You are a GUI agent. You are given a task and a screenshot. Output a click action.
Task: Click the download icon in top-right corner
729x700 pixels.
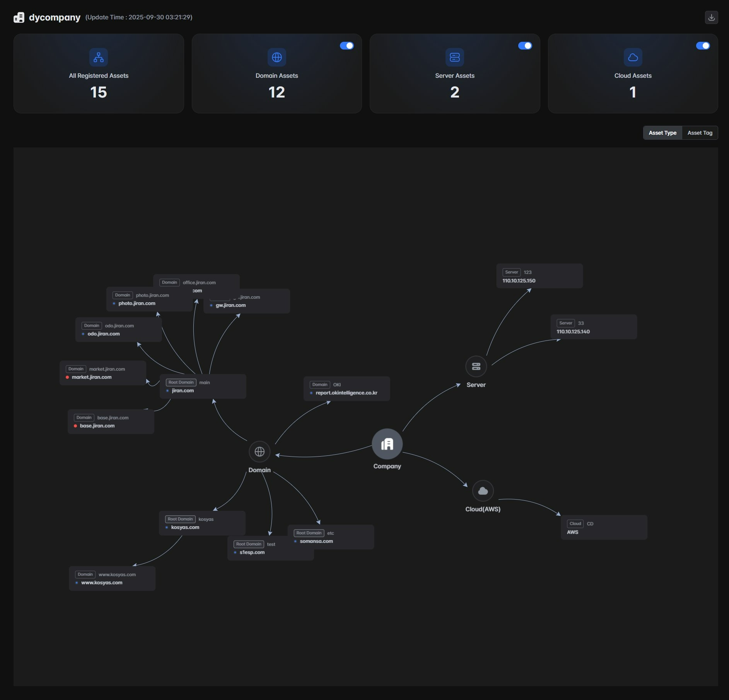click(x=711, y=17)
